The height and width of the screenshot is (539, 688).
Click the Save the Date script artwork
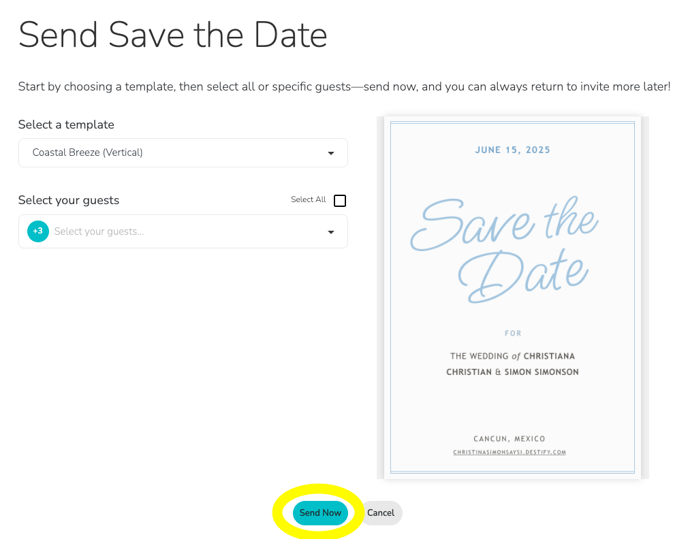coord(505,249)
